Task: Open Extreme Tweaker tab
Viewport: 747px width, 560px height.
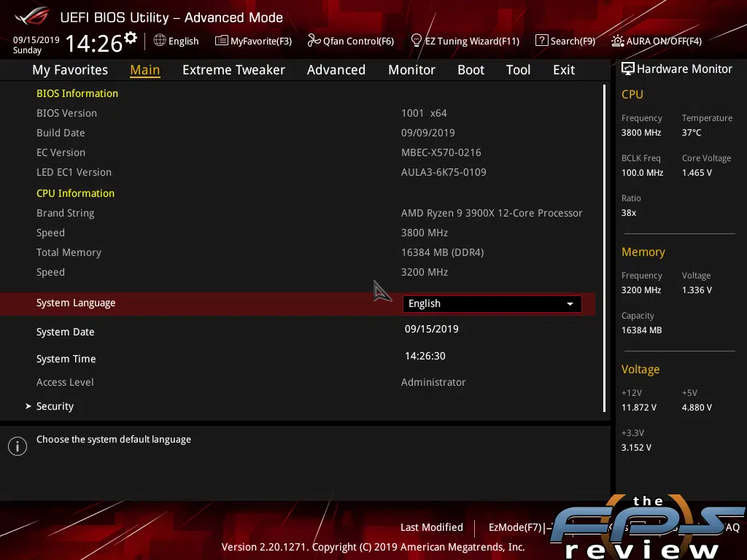Action: click(x=233, y=70)
